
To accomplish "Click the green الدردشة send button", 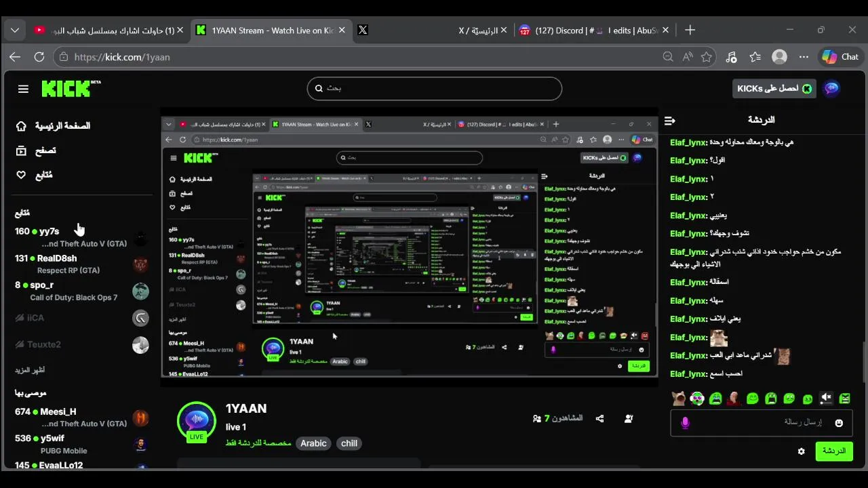I will pyautogui.click(x=834, y=451).
